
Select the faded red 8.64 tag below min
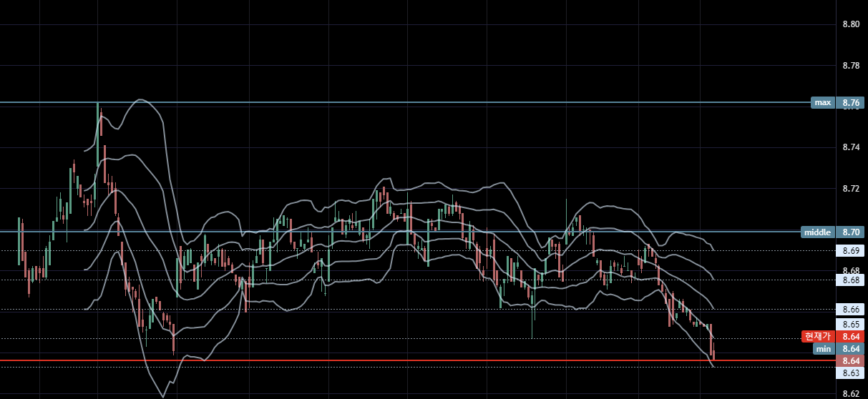click(851, 360)
